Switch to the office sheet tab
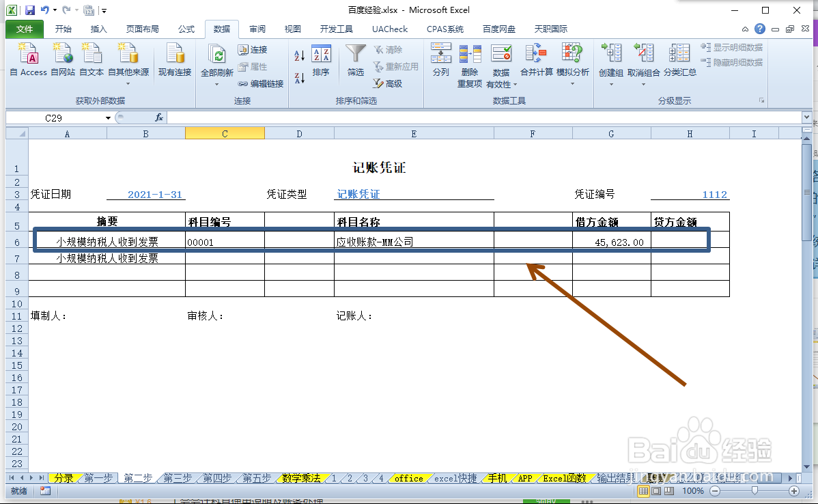The image size is (818, 504). click(x=408, y=478)
